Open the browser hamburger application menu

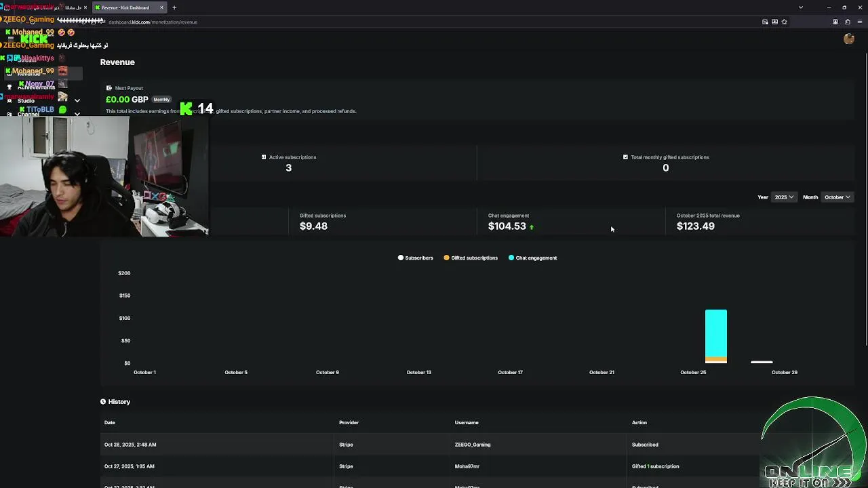pyautogui.click(x=860, y=22)
